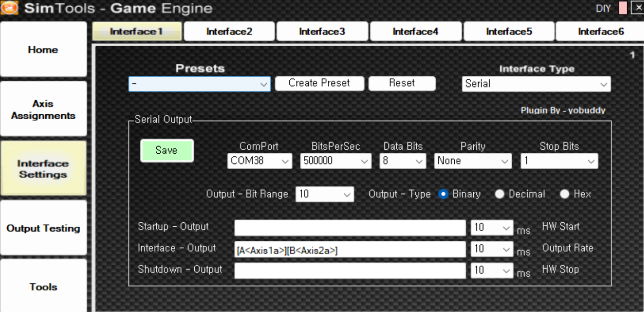The width and height of the screenshot is (644, 312).
Task: Click the 'HW Start' label
Action: (561, 226)
